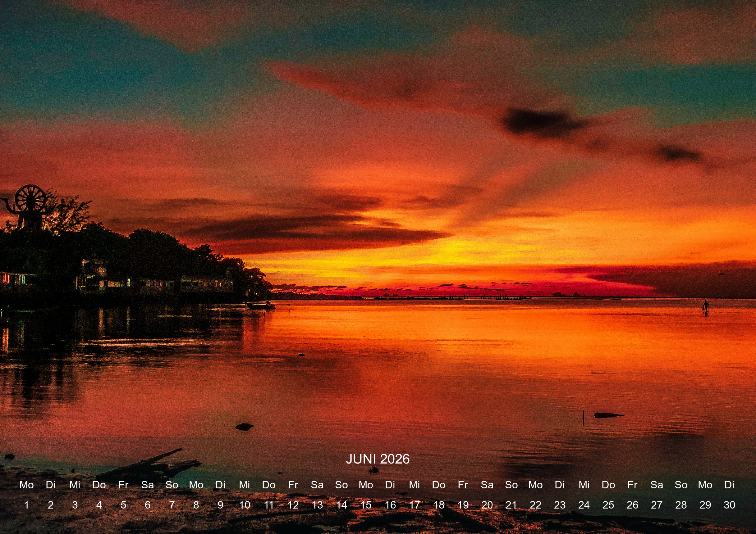Click the Di label above date 30
The image size is (756, 534).
pos(729,485)
